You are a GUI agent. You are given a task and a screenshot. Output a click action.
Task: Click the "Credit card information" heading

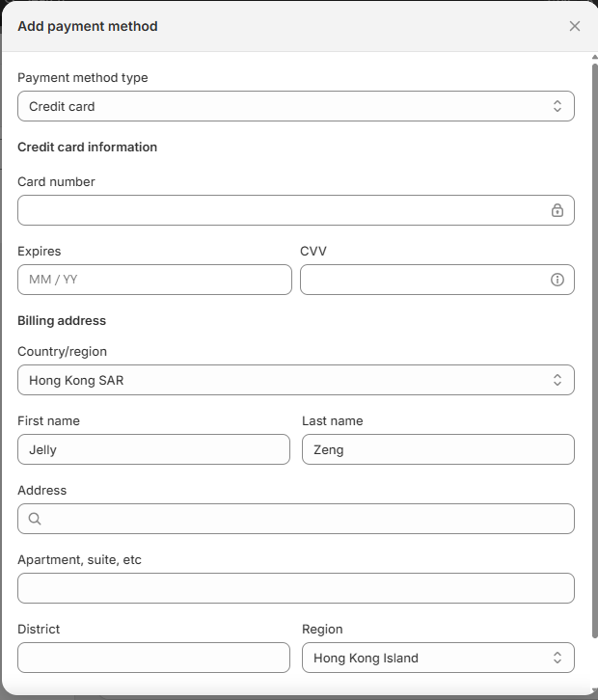pos(87,147)
